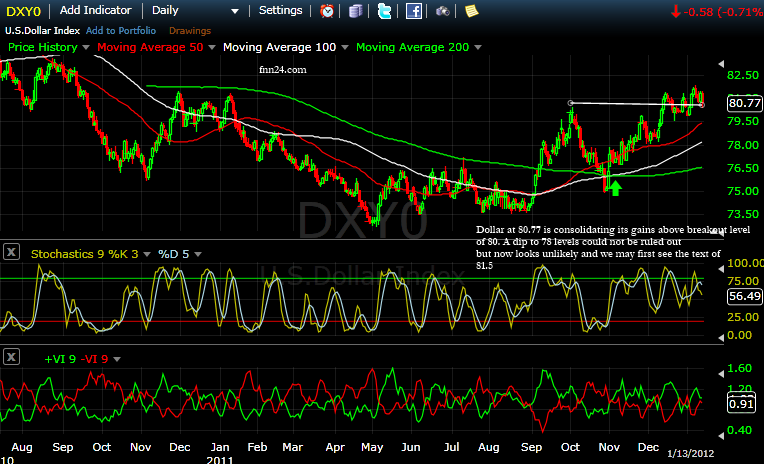
Task: Select the +VI 9 indicator label
Action: [60, 359]
